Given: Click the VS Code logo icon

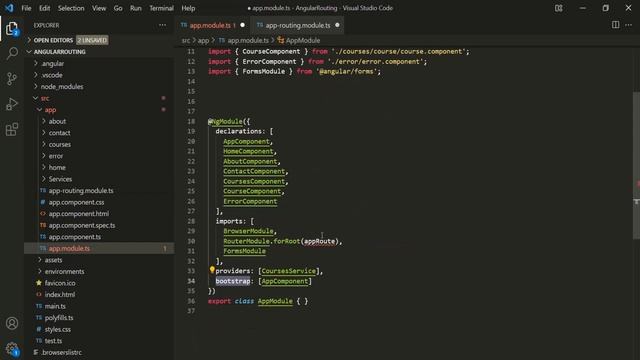Looking at the screenshot, I should 9,8.
